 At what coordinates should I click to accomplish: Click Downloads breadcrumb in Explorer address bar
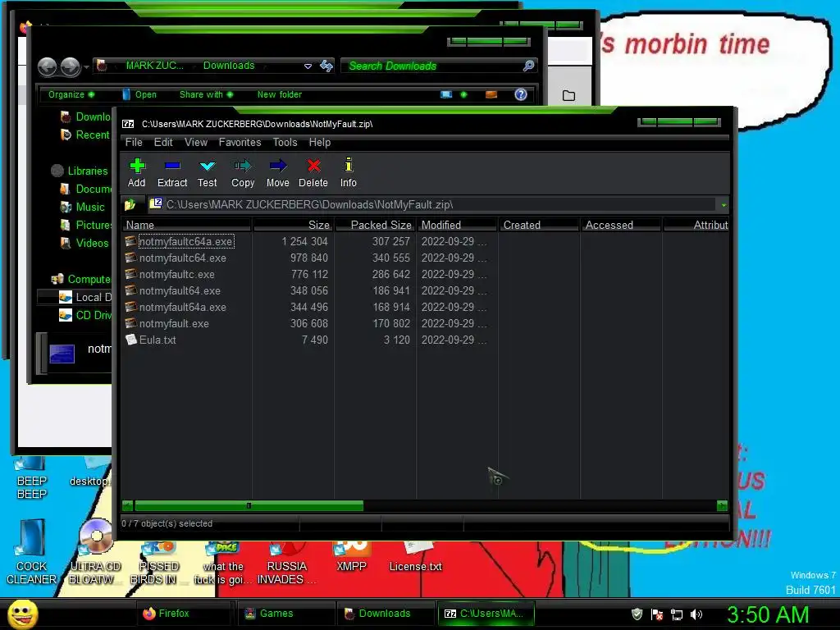tap(229, 66)
